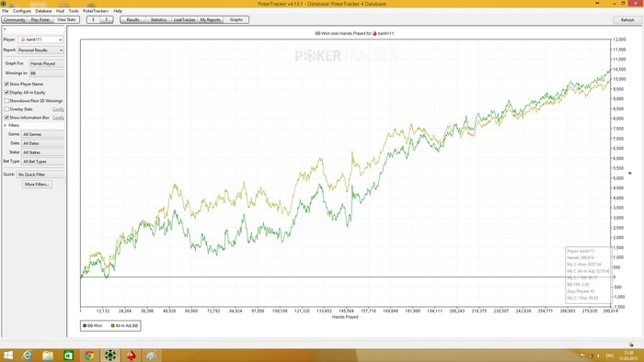Image resolution: width=644 pixels, height=362 pixels.
Task: Open the Statistics tab
Action: click(158, 19)
